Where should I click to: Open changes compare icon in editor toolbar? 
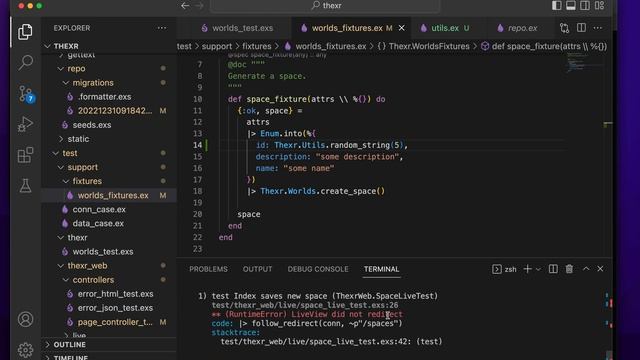point(564,28)
